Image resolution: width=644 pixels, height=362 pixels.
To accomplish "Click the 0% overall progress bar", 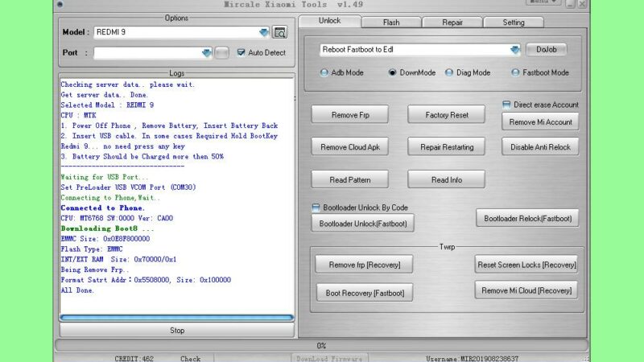I will (321, 346).
